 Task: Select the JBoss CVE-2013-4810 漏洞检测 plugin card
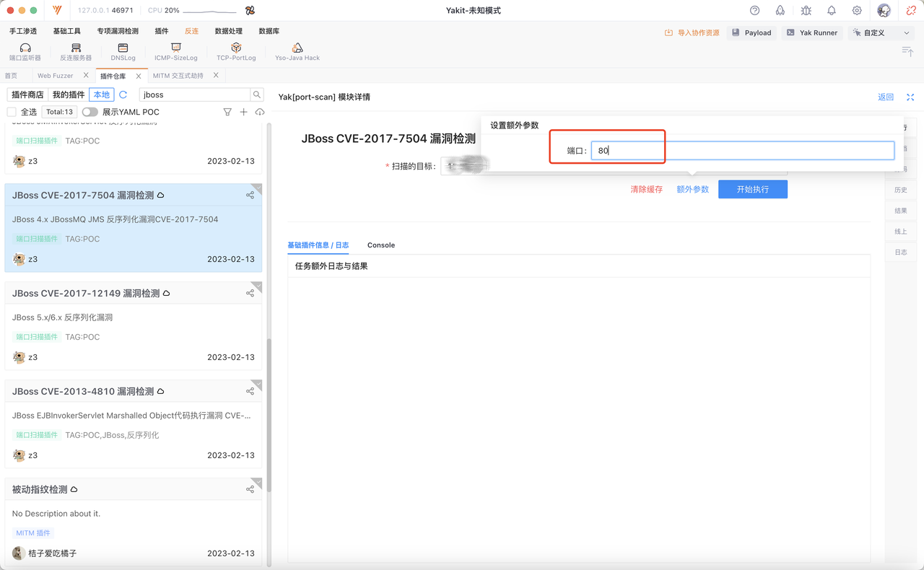(134, 423)
